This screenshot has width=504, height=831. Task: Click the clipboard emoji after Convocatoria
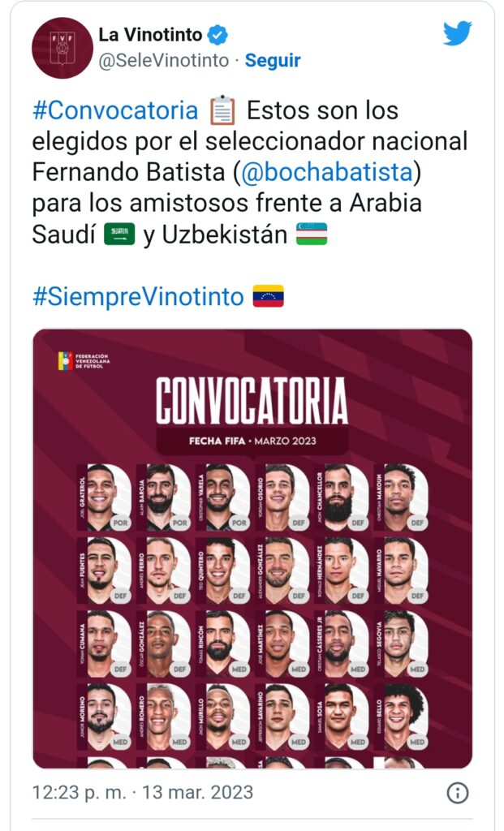222,110
